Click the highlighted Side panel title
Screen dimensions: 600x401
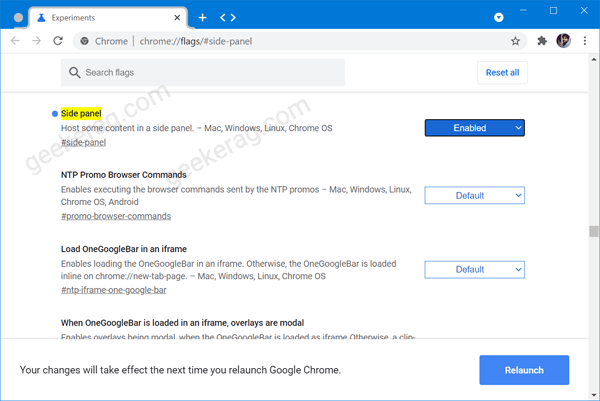point(81,113)
